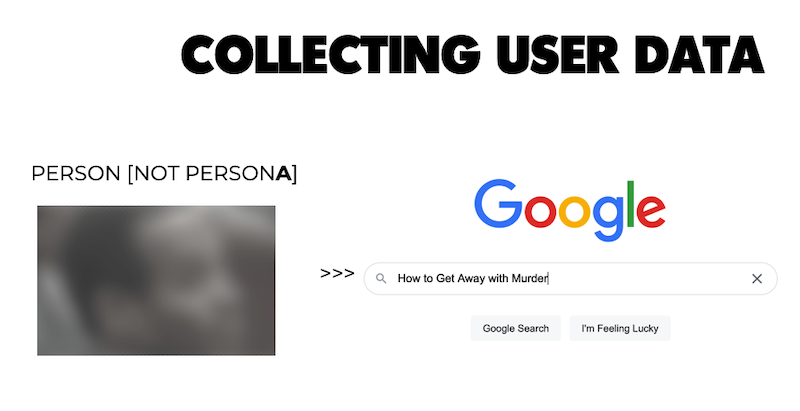Select the word DATA in the title

[700, 55]
